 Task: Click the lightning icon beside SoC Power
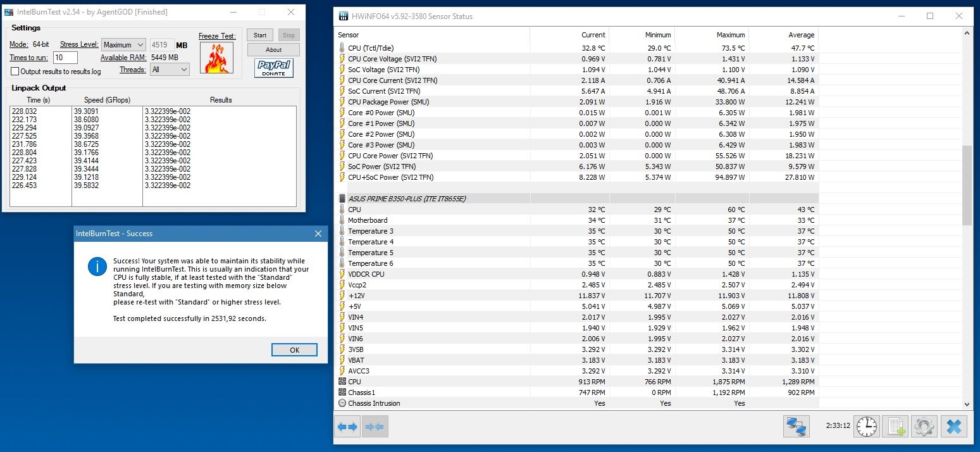pyautogui.click(x=342, y=166)
